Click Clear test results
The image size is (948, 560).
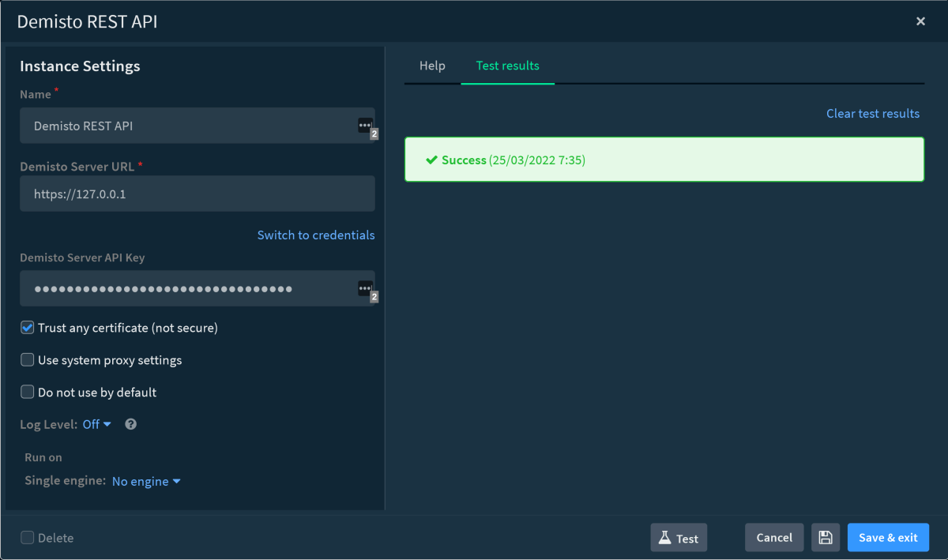point(872,113)
